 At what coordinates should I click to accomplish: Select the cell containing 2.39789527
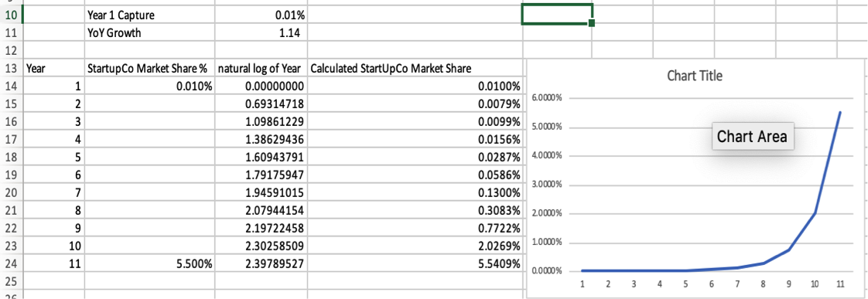[x=261, y=264]
